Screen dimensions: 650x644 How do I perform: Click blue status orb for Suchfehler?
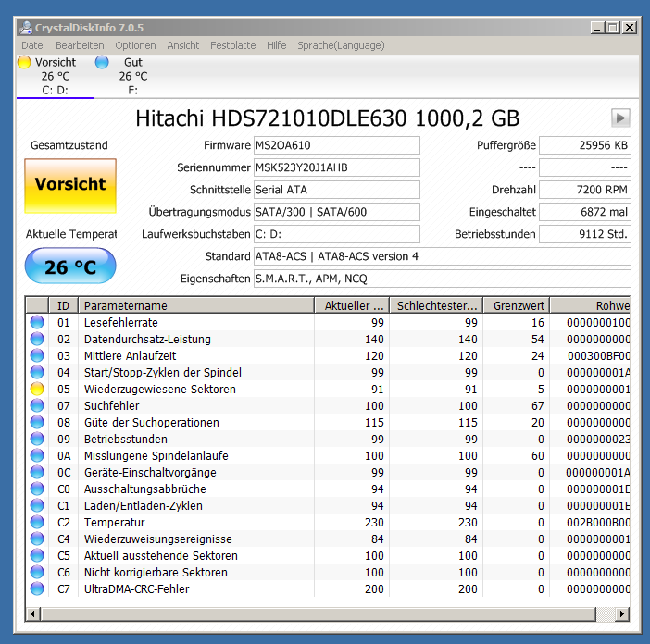[37, 405]
